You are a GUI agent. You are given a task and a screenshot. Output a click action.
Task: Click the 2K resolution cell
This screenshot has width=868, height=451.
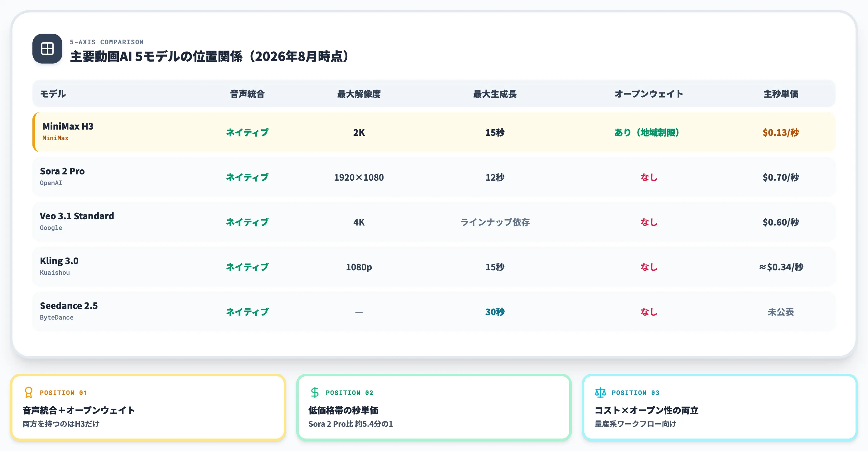click(x=359, y=132)
